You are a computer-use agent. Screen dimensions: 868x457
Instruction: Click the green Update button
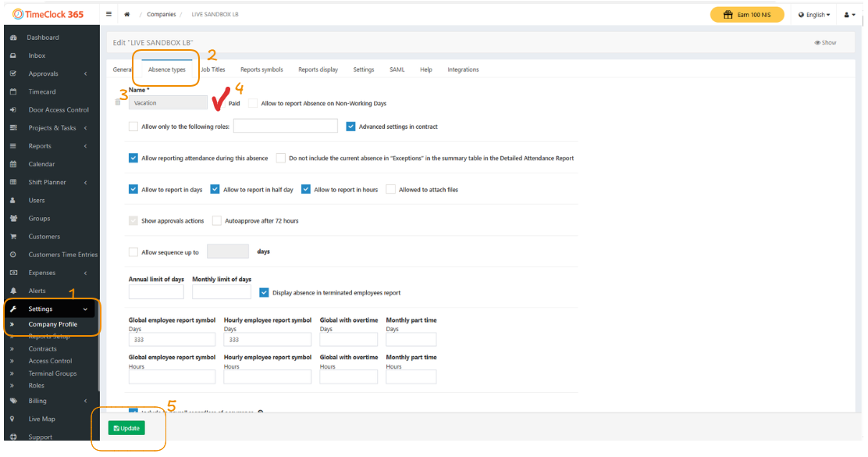pos(126,428)
